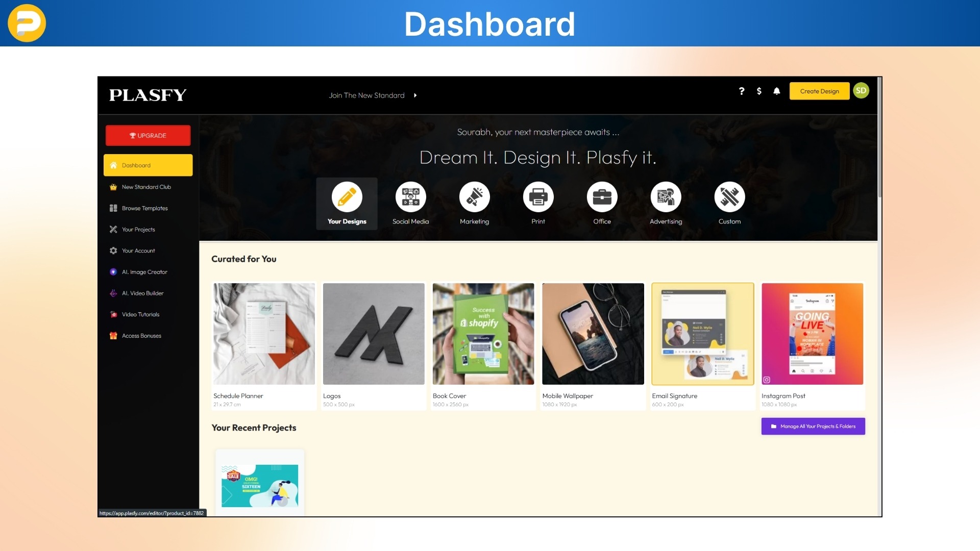The height and width of the screenshot is (551, 980).
Task: Open the Marketing megaphone icon
Action: [x=474, y=197]
